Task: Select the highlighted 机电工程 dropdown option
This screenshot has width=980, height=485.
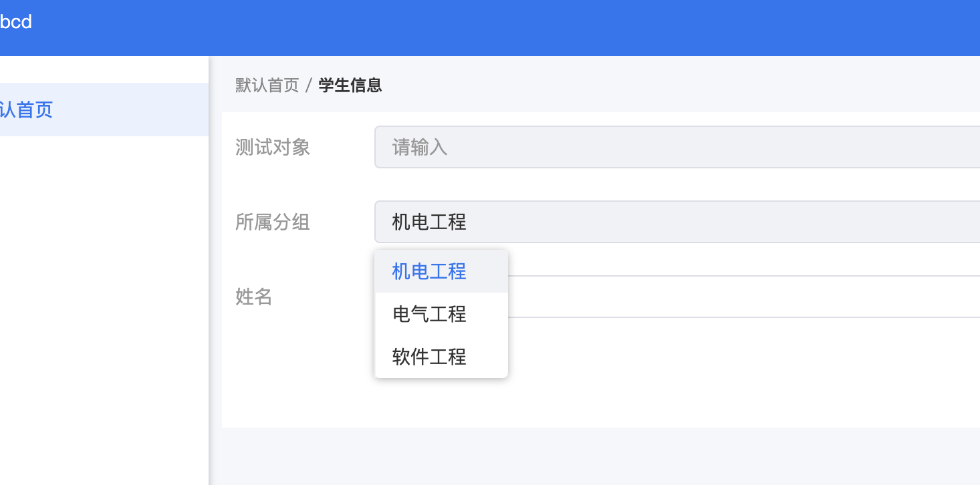Action: (x=441, y=271)
